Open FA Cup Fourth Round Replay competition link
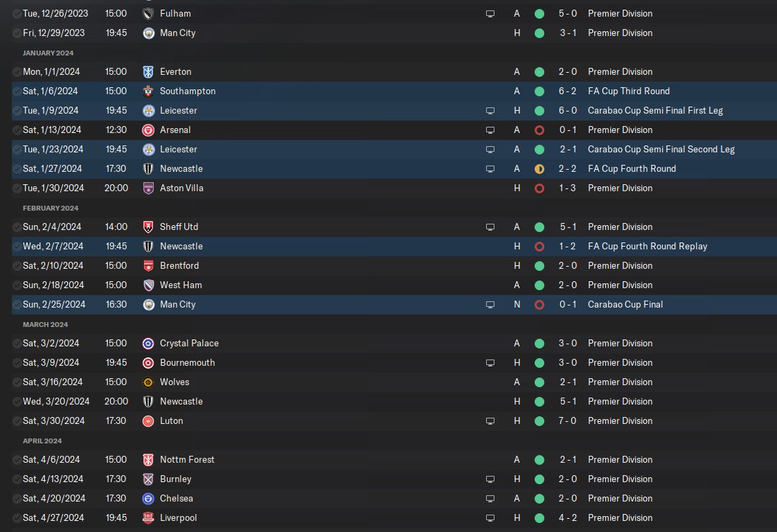777x532 pixels. [x=647, y=246]
